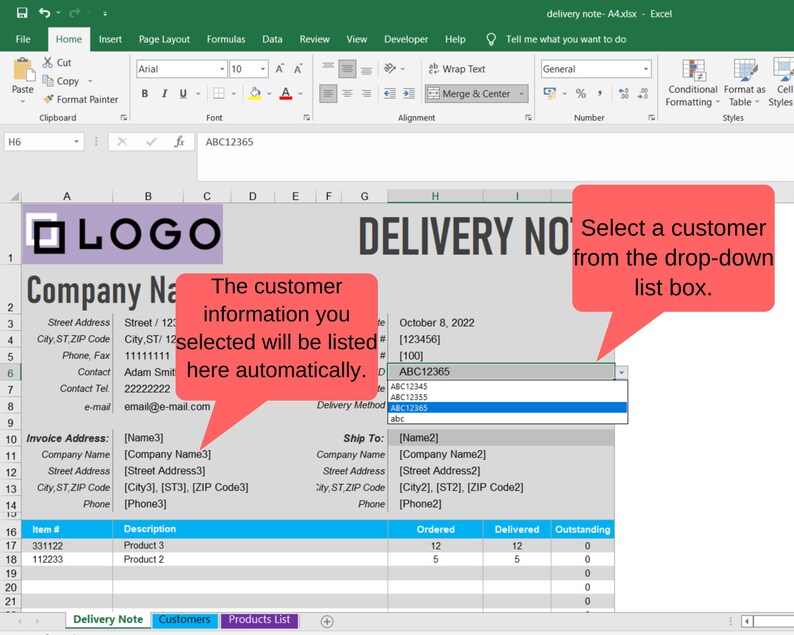The height and width of the screenshot is (635, 794).
Task: Choose ABC12345 from the dropdown list
Action: pyautogui.click(x=507, y=386)
